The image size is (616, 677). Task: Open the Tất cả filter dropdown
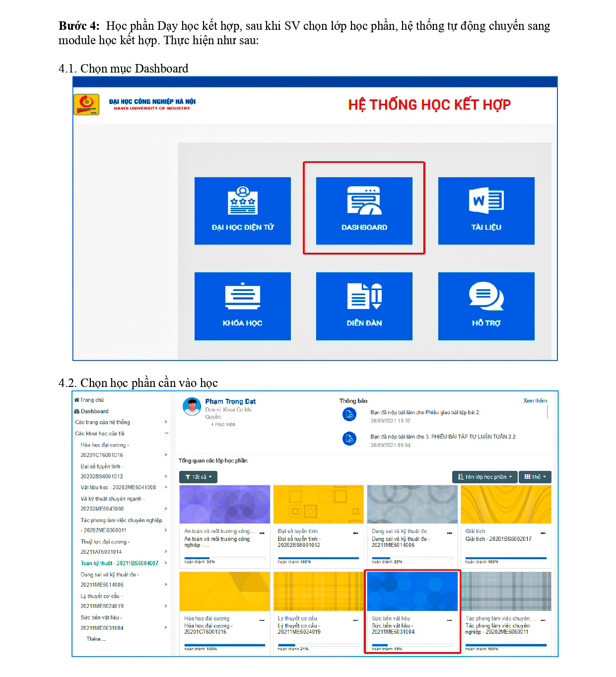(198, 477)
